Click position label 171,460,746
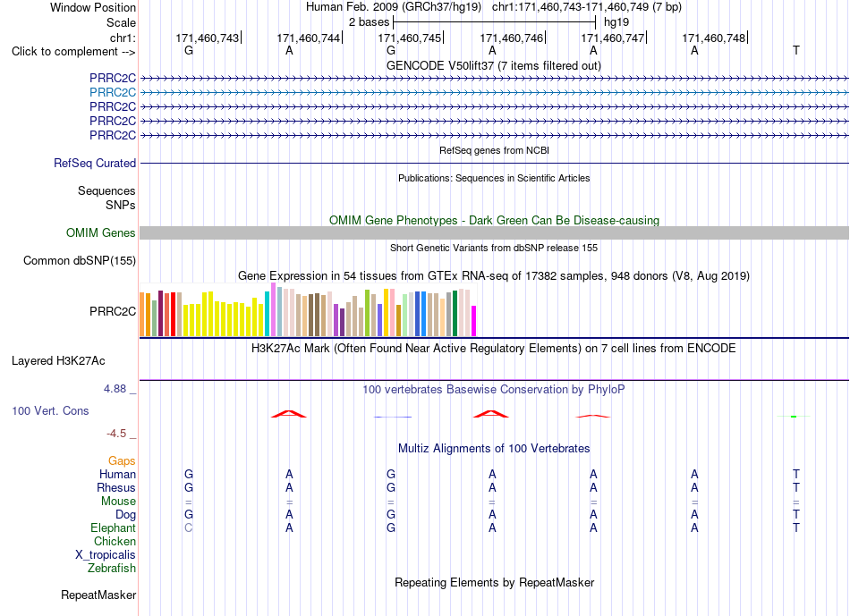This screenshot has height=616, width=850. [511, 38]
